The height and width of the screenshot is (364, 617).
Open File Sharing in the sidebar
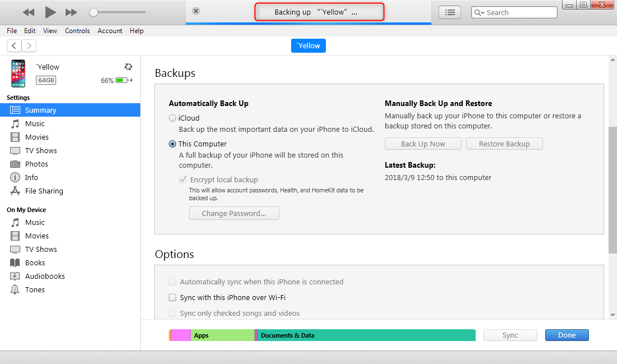pyautogui.click(x=70, y=191)
